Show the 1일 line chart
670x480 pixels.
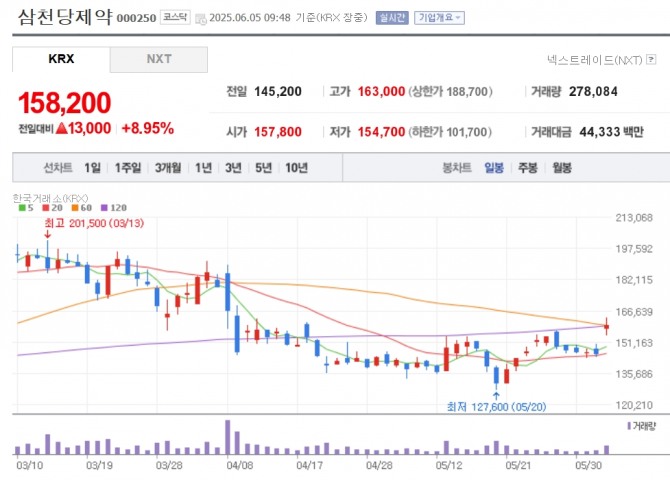coord(92,168)
